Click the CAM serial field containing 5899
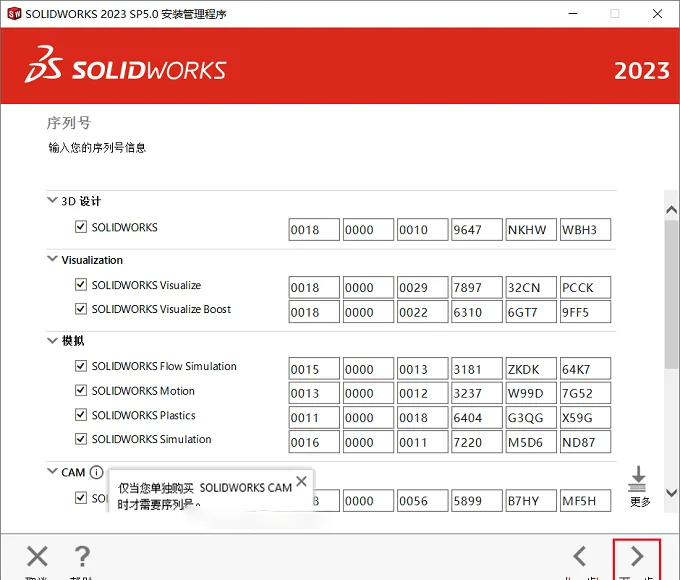This screenshot has height=580, width=680. click(x=477, y=501)
